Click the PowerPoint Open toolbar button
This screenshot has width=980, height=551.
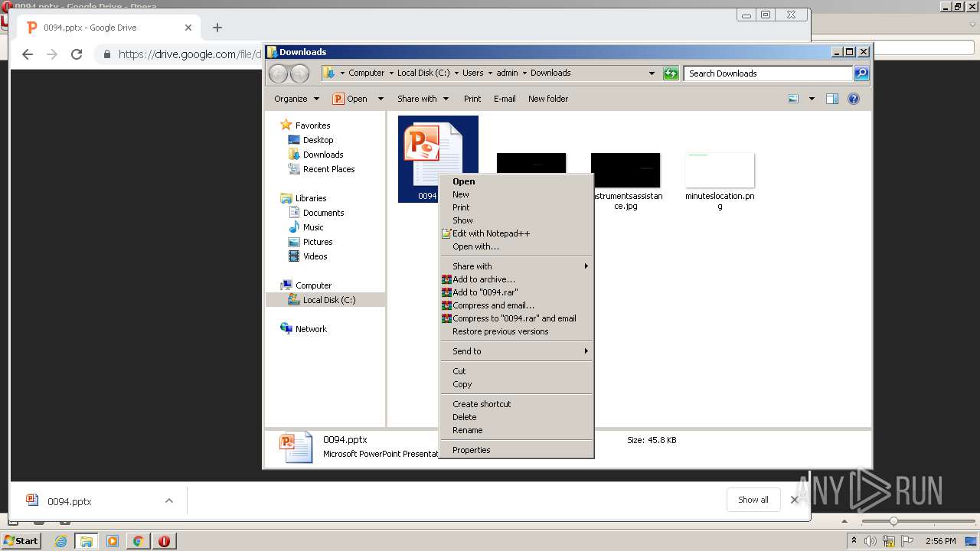[x=350, y=99]
